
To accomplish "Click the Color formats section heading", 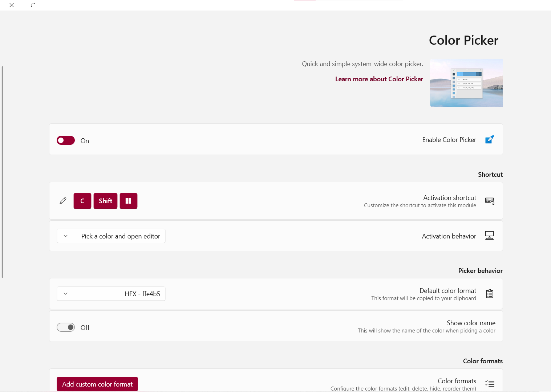I will (483, 361).
